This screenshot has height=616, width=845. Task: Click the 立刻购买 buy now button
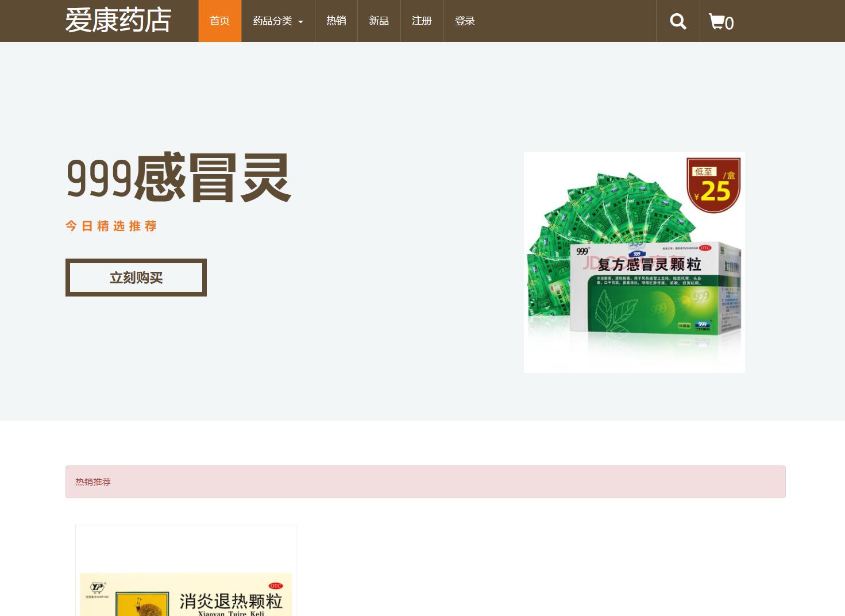click(x=136, y=277)
